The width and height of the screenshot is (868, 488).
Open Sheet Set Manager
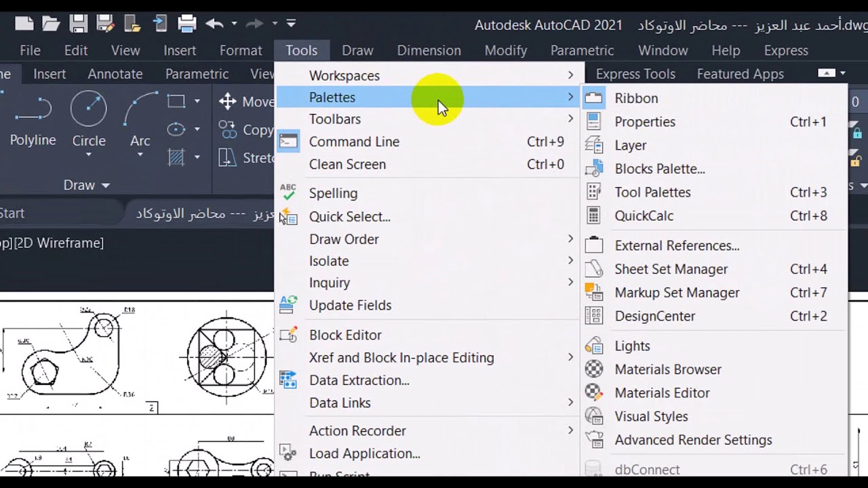click(715, 269)
